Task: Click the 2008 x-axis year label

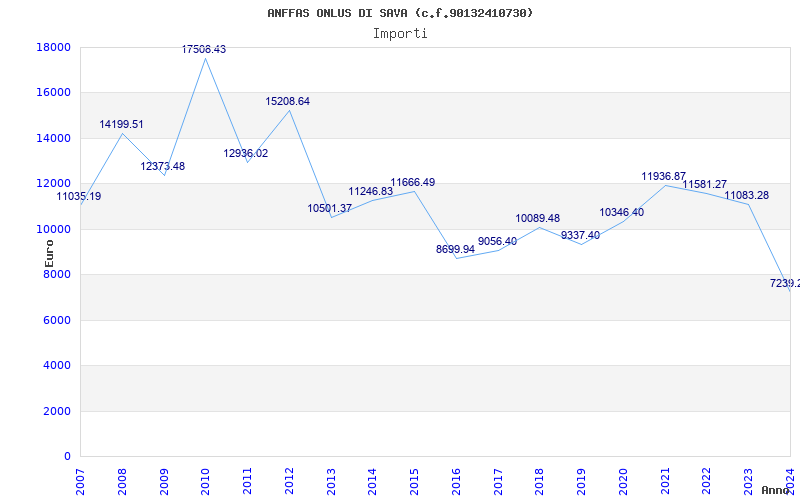Action: pyautogui.click(x=122, y=482)
